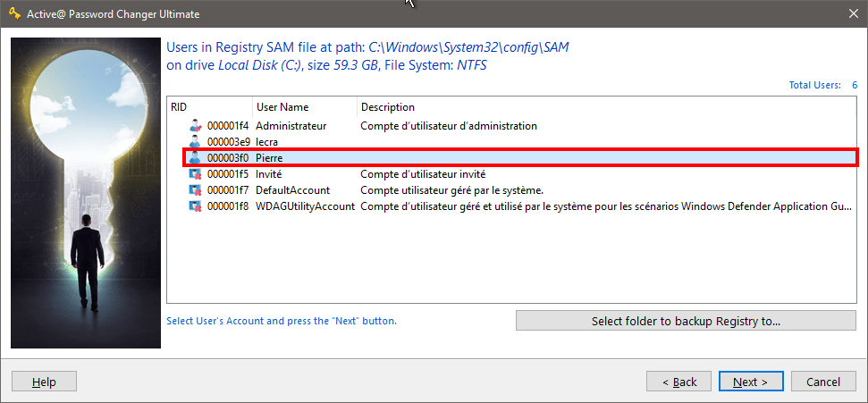Select the Invité user name
This screenshot has width=868, height=403.
tap(268, 174)
